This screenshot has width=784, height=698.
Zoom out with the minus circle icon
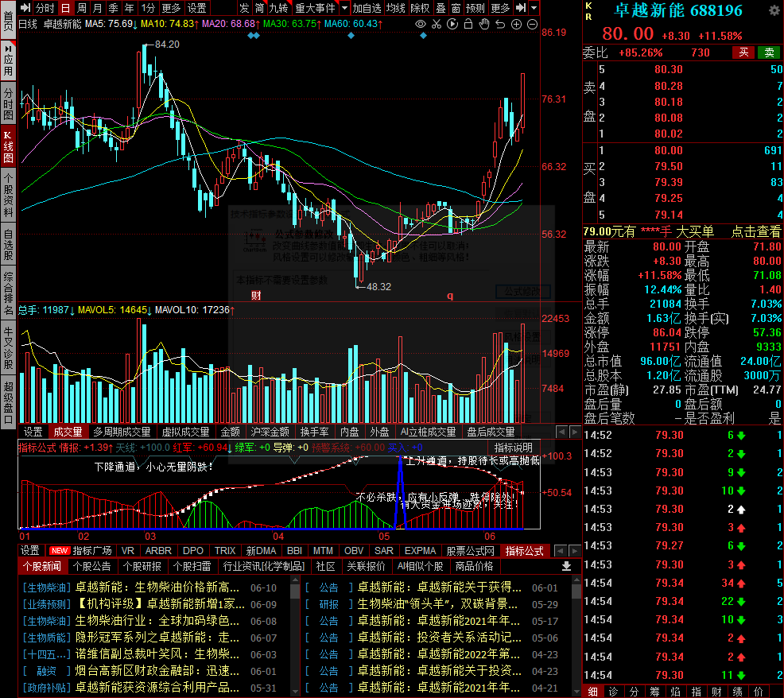pyautogui.click(x=533, y=24)
